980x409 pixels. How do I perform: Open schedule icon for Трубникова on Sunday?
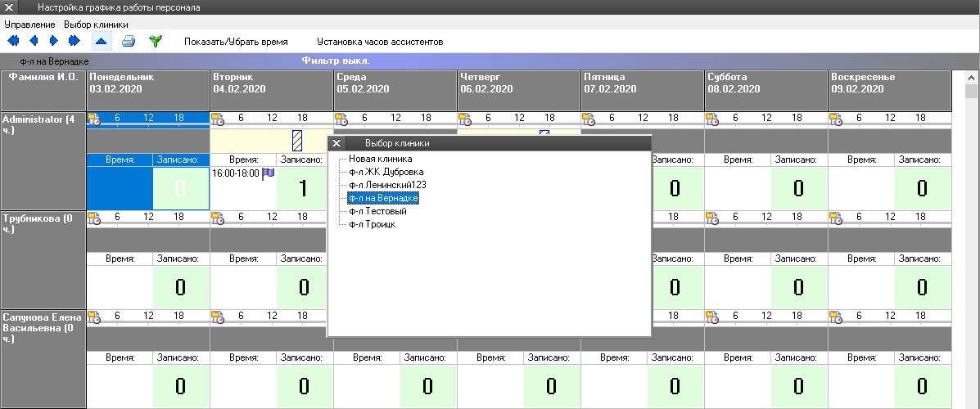coord(836,218)
